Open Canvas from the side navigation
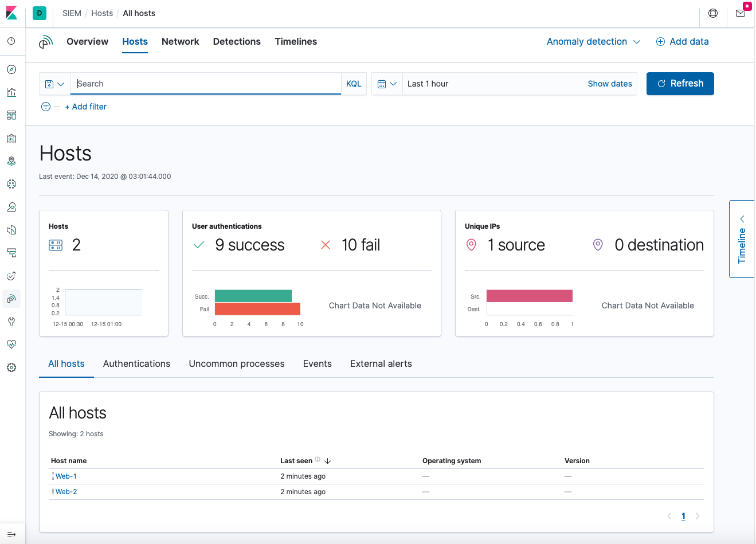Image resolution: width=756 pixels, height=544 pixels. (x=11, y=138)
